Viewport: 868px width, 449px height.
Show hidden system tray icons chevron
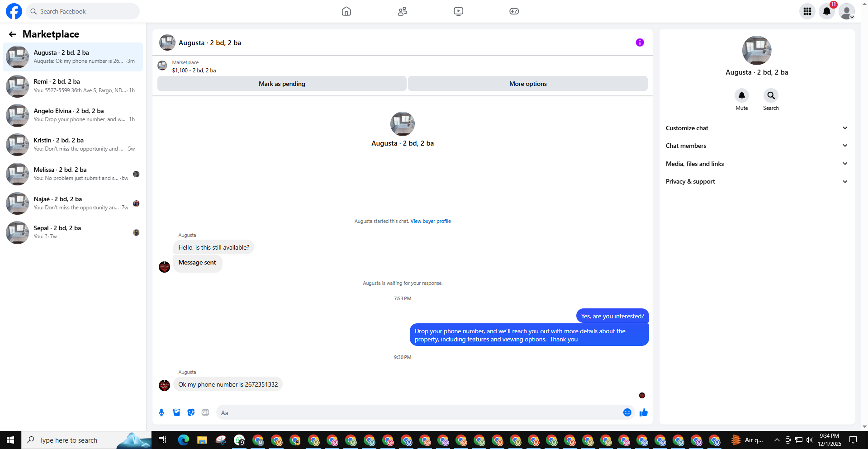[x=777, y=440]
